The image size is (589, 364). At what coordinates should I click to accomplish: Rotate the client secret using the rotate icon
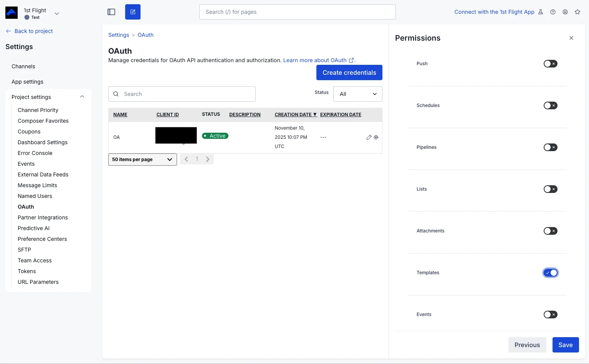pos(376,137)
